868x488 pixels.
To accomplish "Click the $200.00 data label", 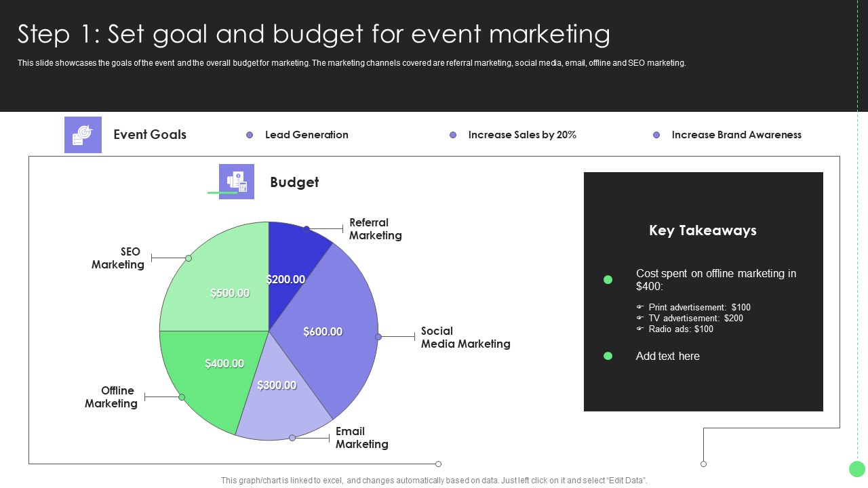I will tap(285, 279).
